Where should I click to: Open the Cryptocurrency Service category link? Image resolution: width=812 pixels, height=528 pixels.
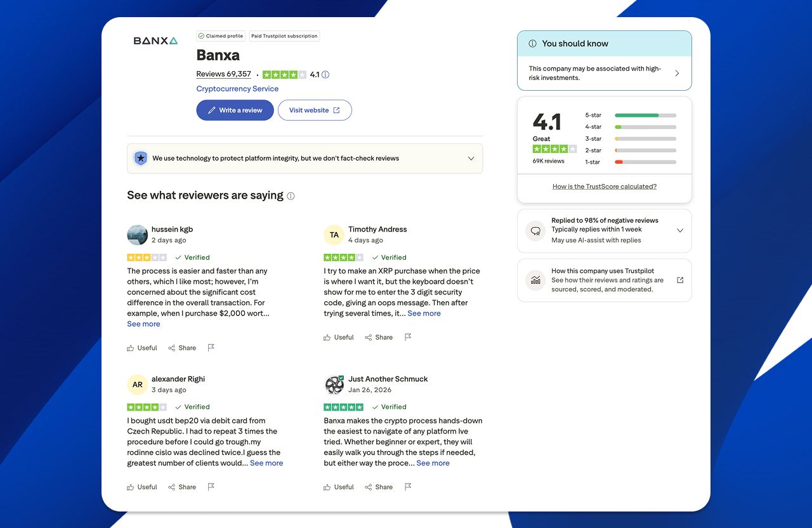coord(237,89)
